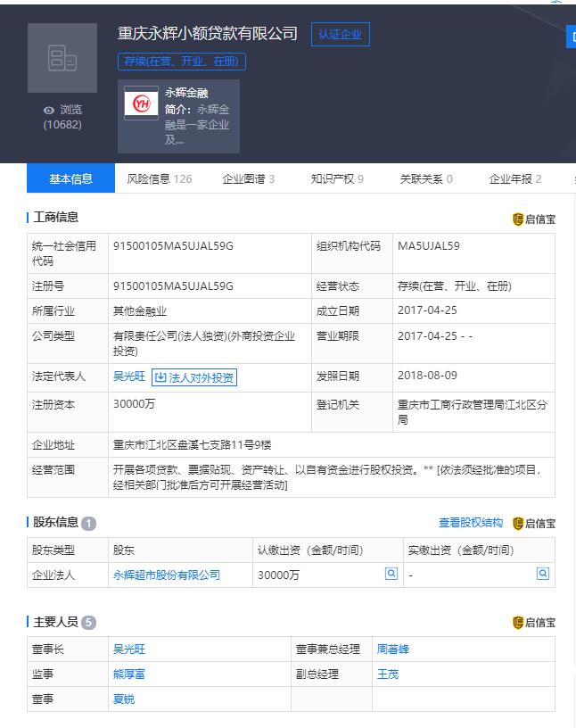Open legal representative 吴光旺 link
This screenshot has width=576, height=728.
point(129,376)
